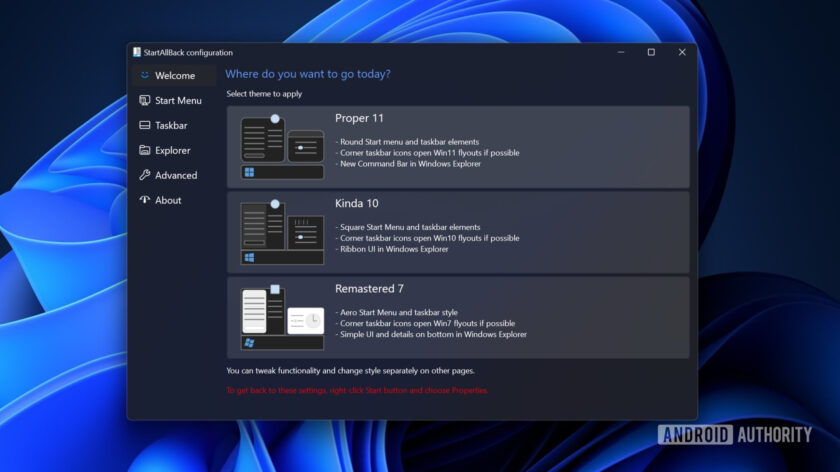This screenshot has width=840, height=472.
Task: Switch to the Taskbar page label
Action: pyautogui.click(x=171, y=126)
